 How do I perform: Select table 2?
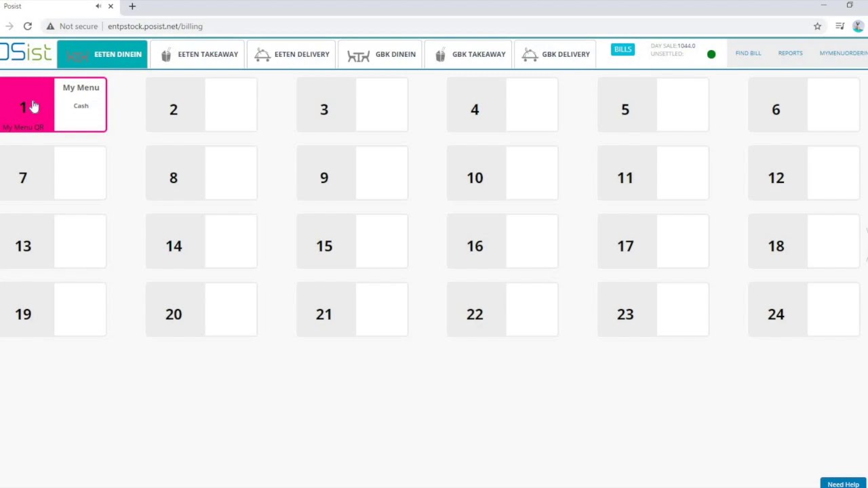click(201, 104)
